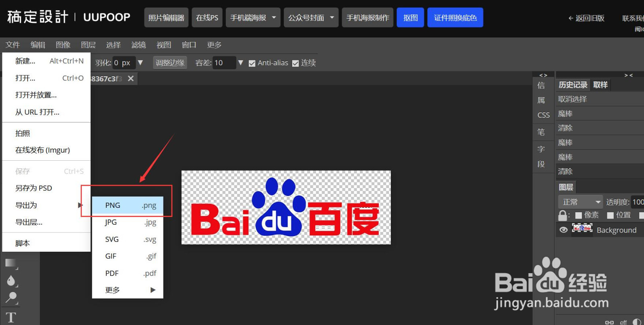Select the Gradient tool
644x325 pixels.
[10, 263]
